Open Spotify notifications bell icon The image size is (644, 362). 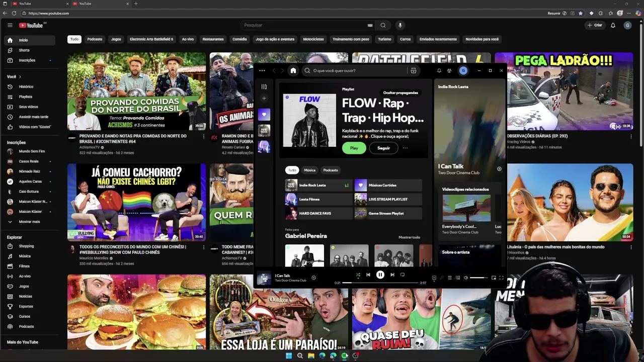pos(439,70)
